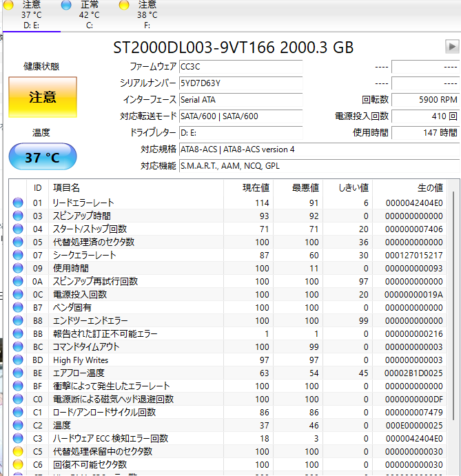The image size is (461, 476).
Task: Click the transfer mode field SATA/600 | SATA/600
Action: (240, 116)
